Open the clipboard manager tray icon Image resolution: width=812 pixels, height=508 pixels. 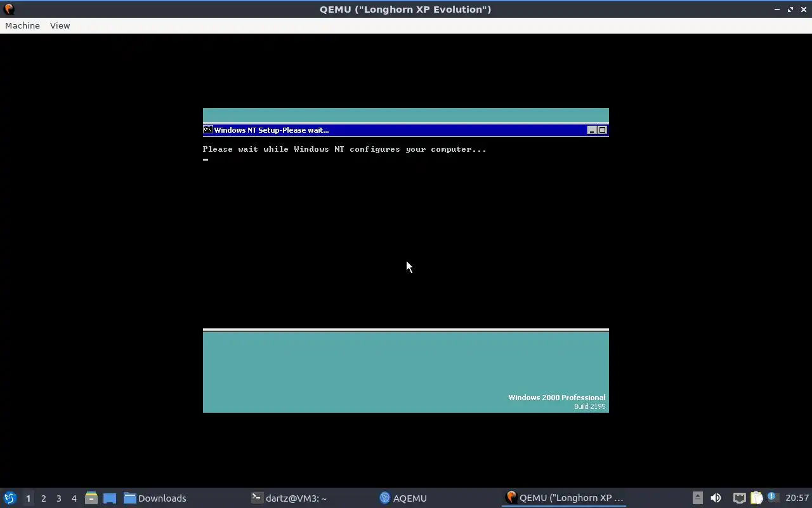[x=756, y=498]
